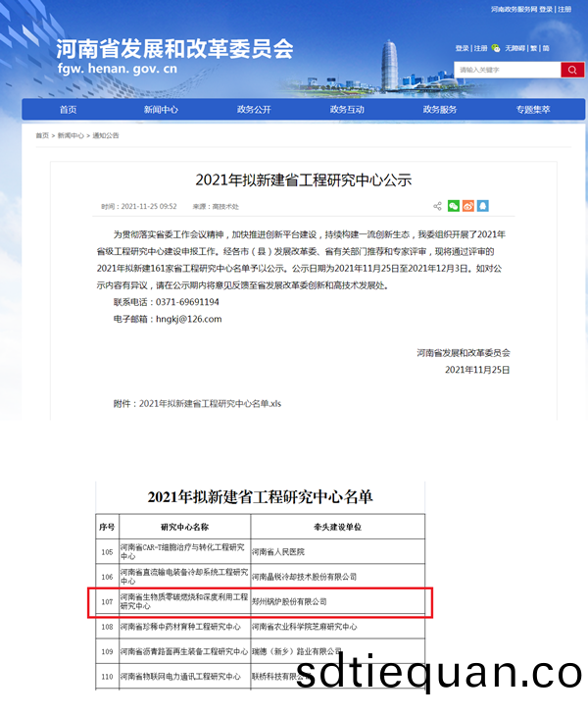Click 注册 beside 河南政务服务网 at the top
Screen dimensions: 588x716
(564, 9)
